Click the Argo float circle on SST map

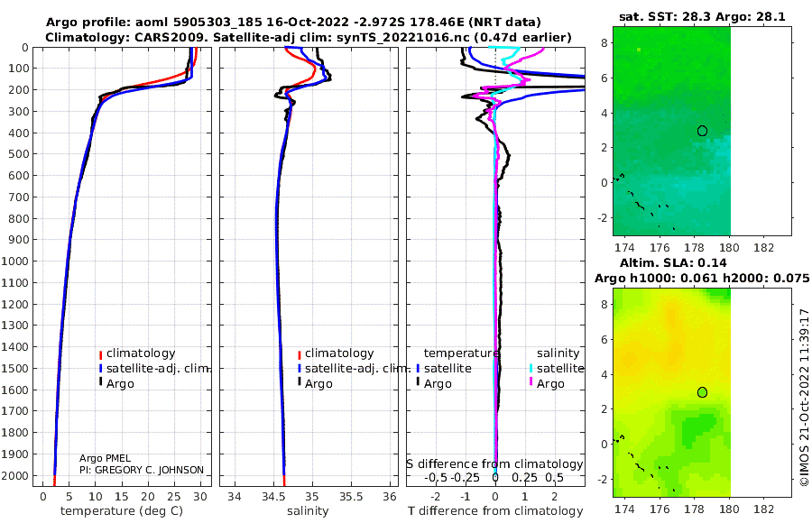(x=702, y=131)
